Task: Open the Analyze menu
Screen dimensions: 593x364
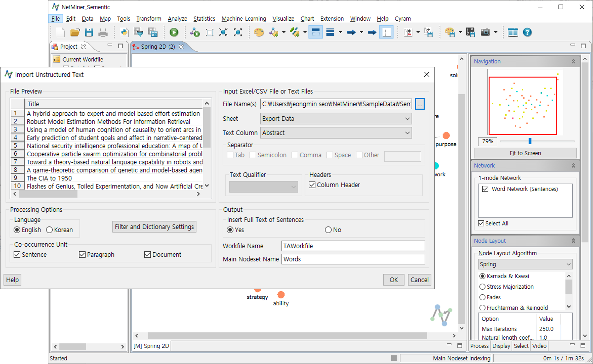Action: tap(177, 19)
